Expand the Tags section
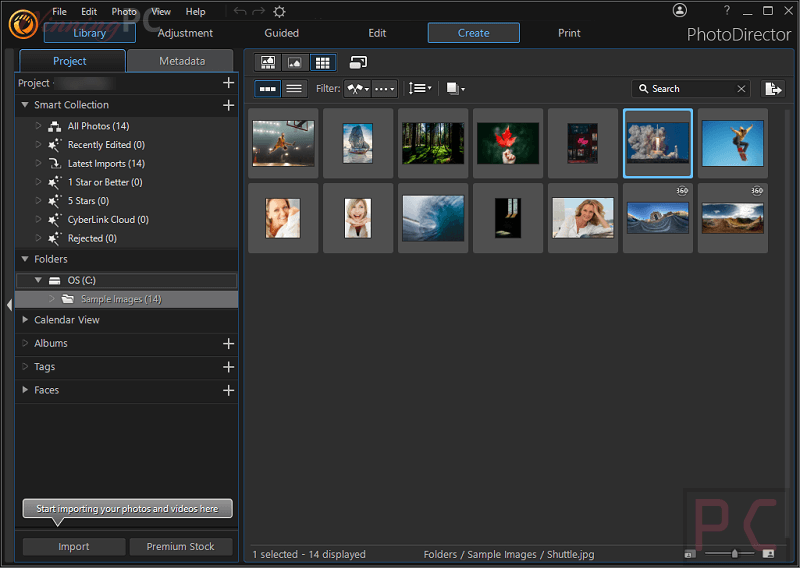This screenshot has width=800, height=568. (24, 366)
